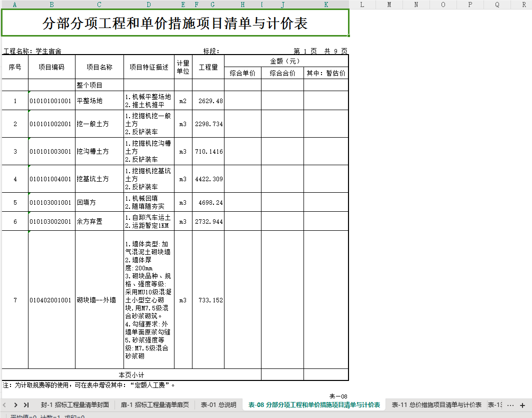Select the 余方弃置 item name cell
The height and width of the screenshot is (418, 532).
[99, 221]
